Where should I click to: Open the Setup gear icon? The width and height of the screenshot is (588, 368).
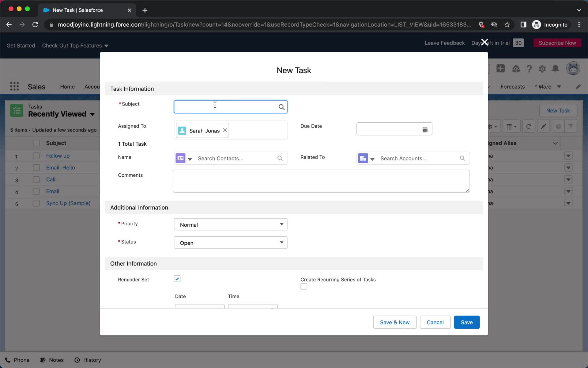[542, 69]
